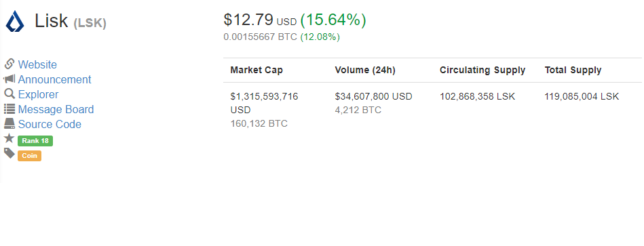644x246 pixels.
Task: Click the chain link icon beside Website
Action: [x=10, y=64]
